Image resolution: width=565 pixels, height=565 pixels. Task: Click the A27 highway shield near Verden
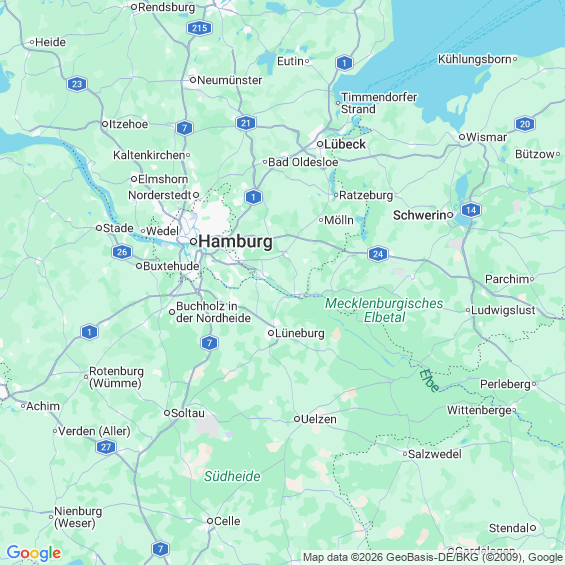[x=106, y=447]
